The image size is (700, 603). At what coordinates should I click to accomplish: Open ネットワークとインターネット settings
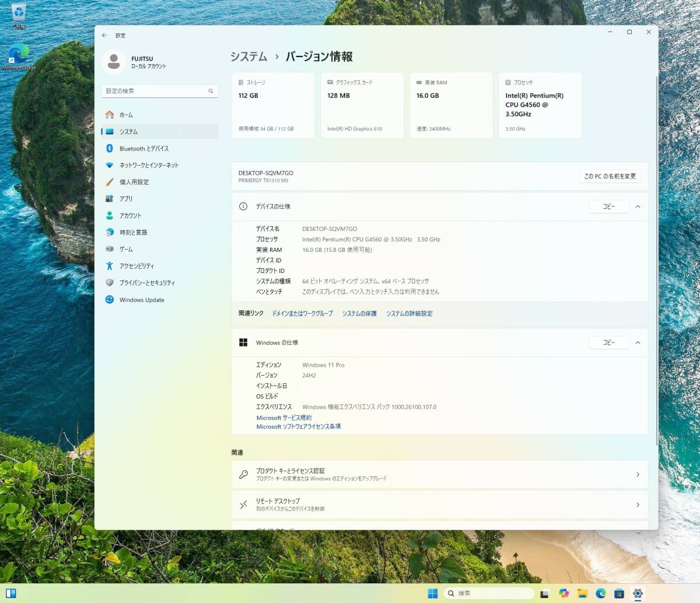[160, 165]
